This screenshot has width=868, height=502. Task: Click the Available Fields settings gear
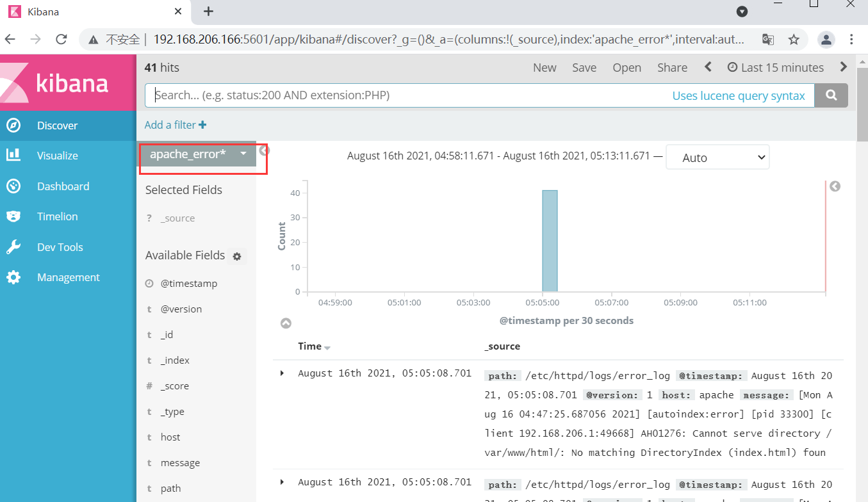point(237,256)
